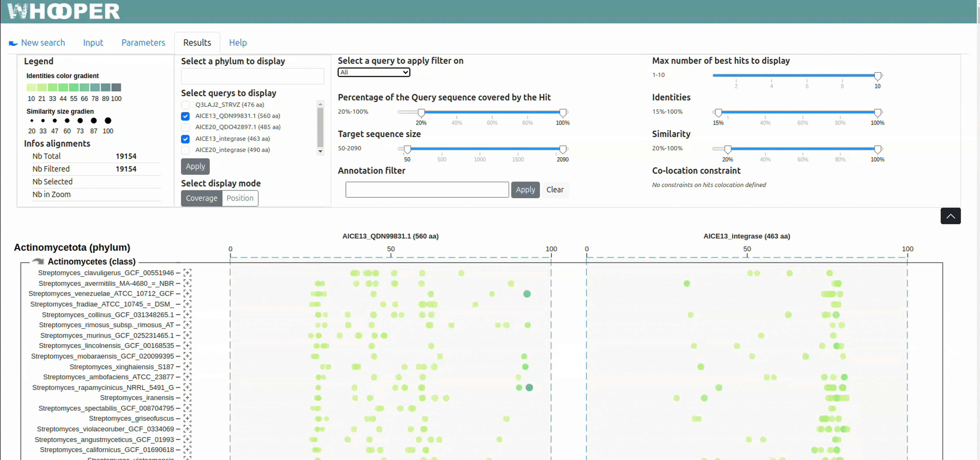This screenshot has height=460, width=980.
Task: Click Apply under query selection list
Action: pos(195,166)
